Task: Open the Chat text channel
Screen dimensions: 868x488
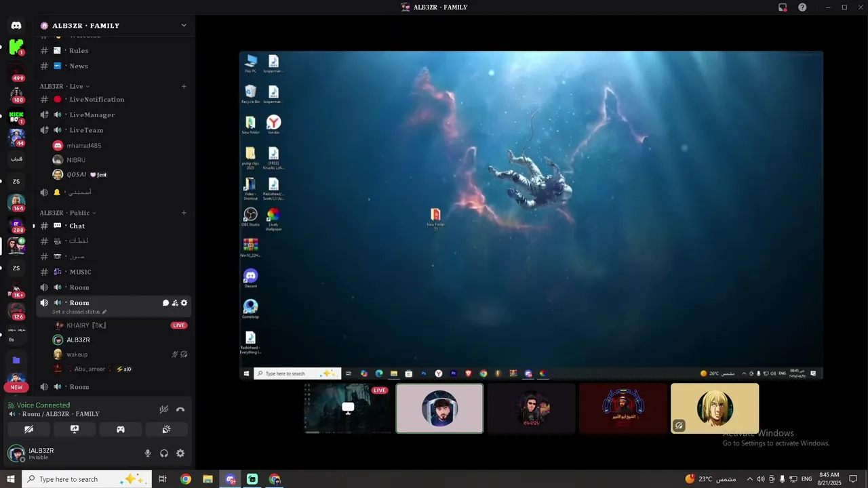Action: click(x=114, y=226)
